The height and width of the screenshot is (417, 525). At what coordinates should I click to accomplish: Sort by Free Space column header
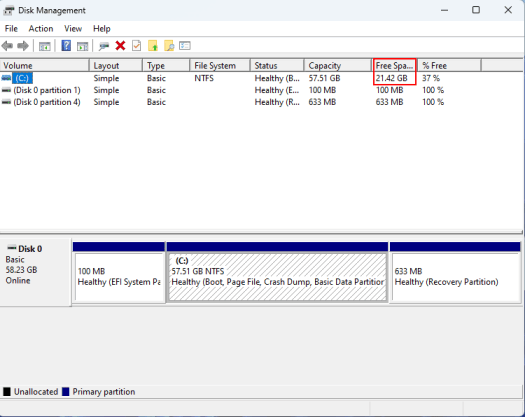pyautogui.click(x=394, y=65)
